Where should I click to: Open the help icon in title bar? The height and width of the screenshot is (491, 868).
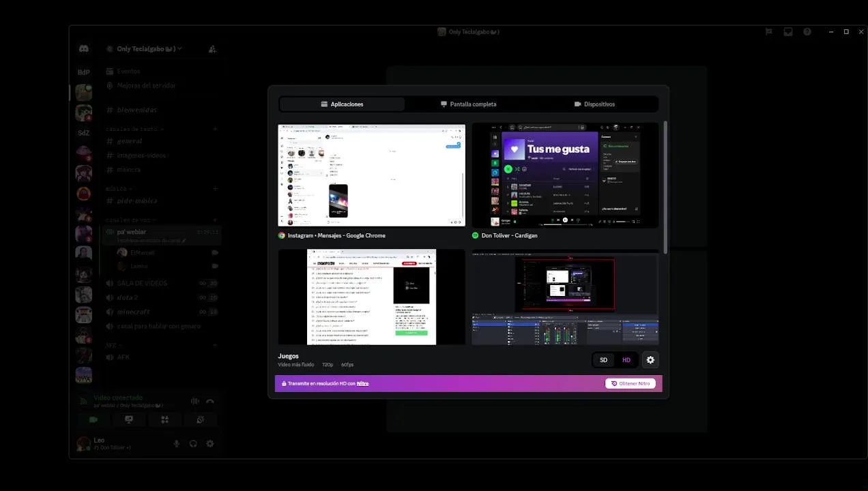pyautogui.click(x=807, y=31)
